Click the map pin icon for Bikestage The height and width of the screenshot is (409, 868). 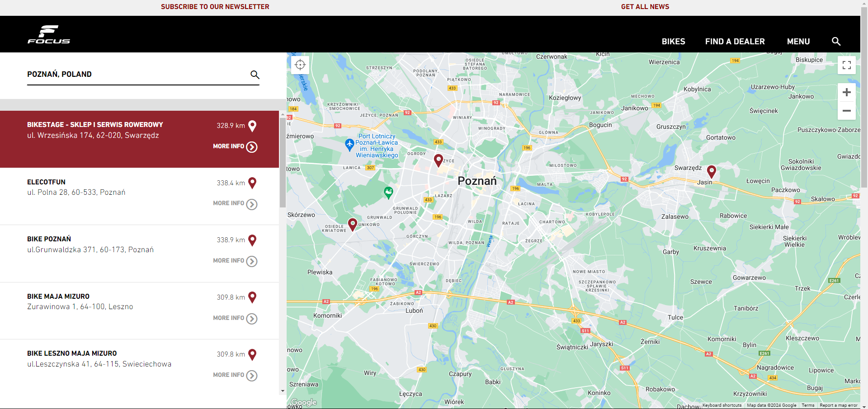[x=253, y=126]
